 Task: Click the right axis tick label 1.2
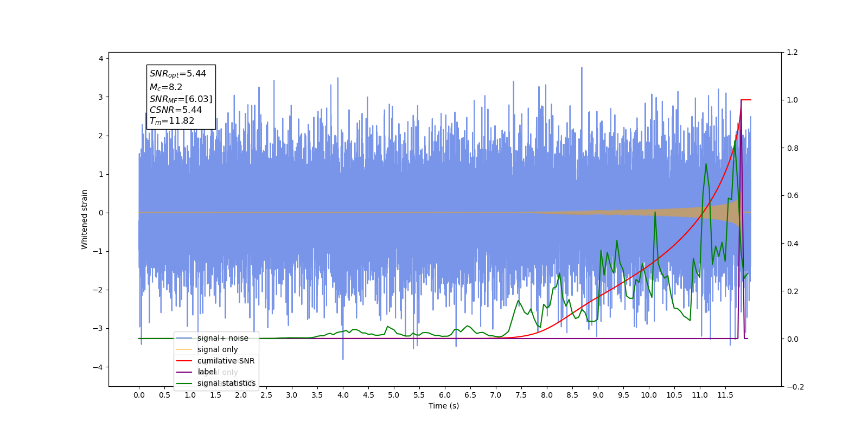click(792, 53)
